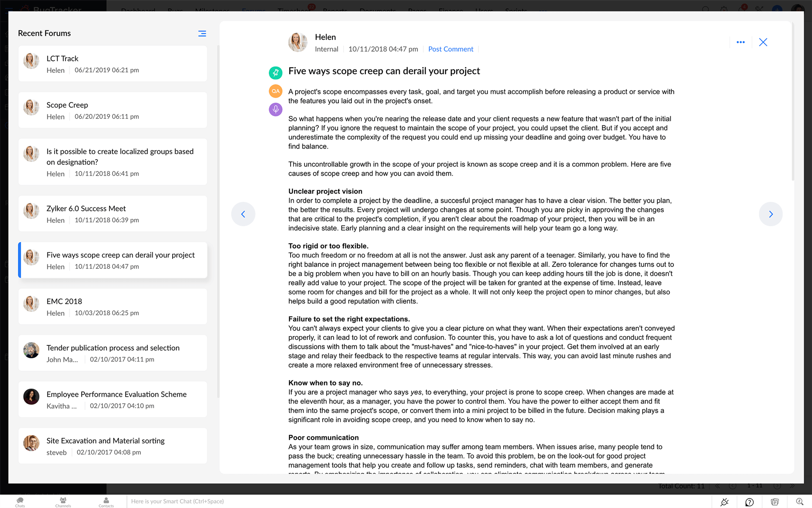
Task: Open the Channels tab in the bottom bar
Action: (63, 502)
